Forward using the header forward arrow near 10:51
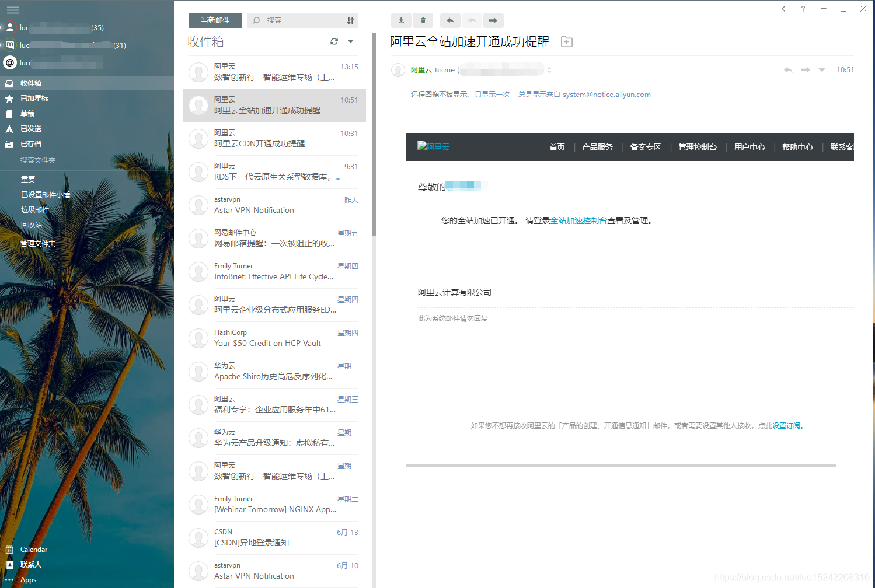875x588 pixels. 806,70
